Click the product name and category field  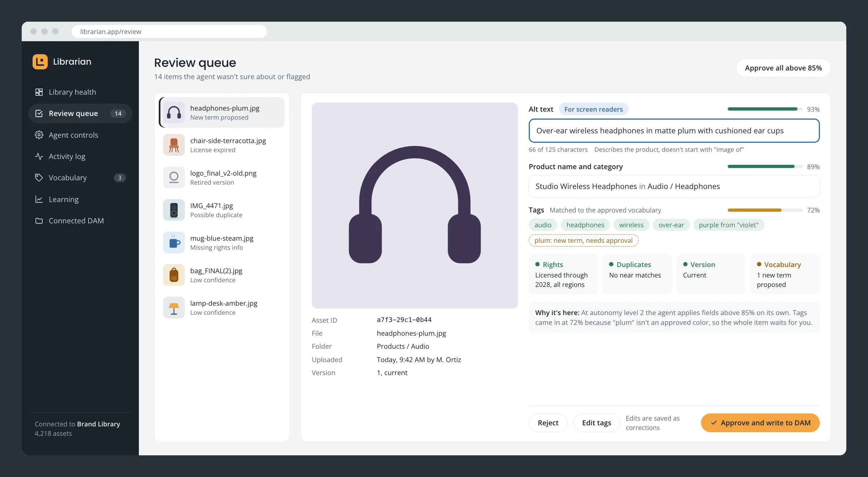(674, 186)
